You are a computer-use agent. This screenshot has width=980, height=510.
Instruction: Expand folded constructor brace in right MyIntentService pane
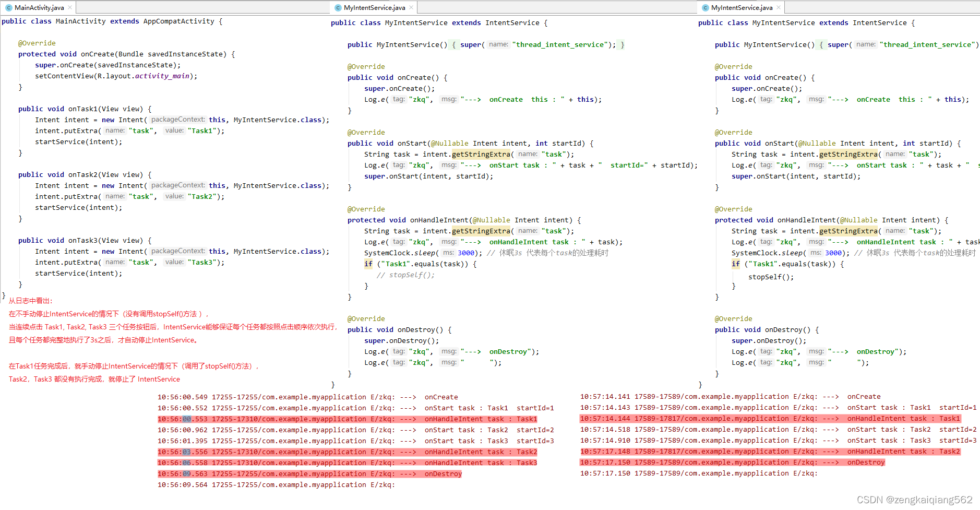pyautogui.click(x=821, y=45)
